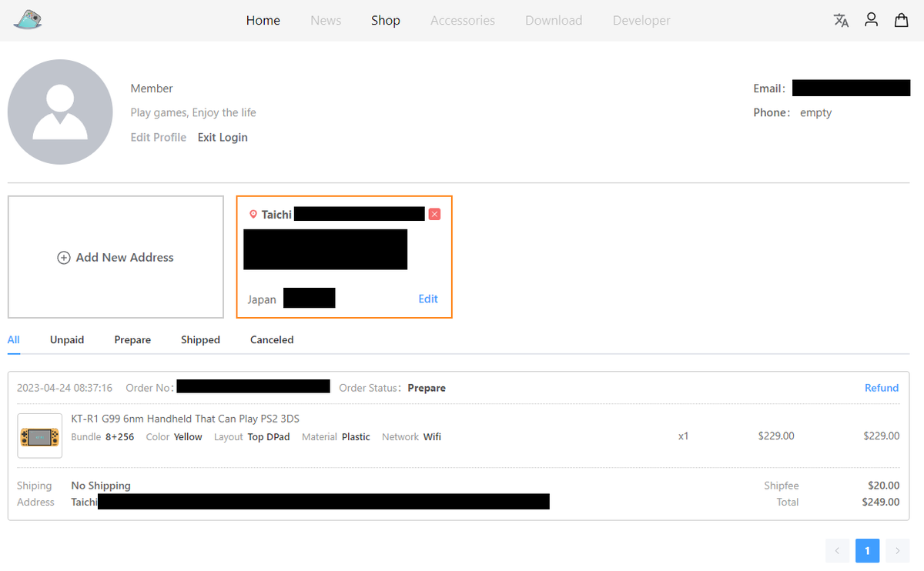
Task: Open the language translation icon
Action: 841,20
